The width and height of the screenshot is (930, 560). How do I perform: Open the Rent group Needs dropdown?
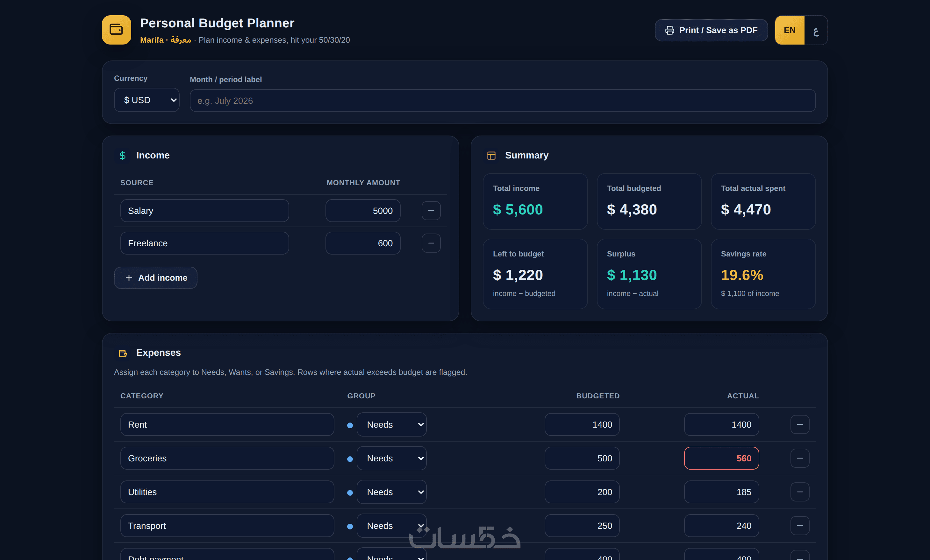pos(391,424)
